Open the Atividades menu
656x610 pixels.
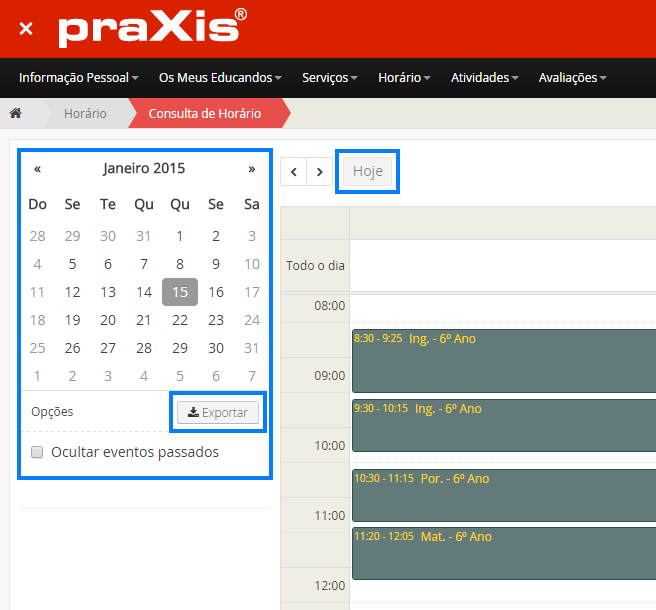coord(484,77)
